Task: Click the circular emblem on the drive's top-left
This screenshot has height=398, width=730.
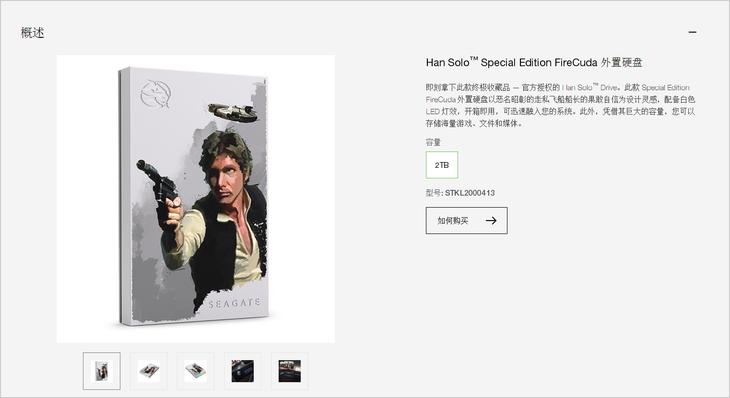Action: click(156, 94)
